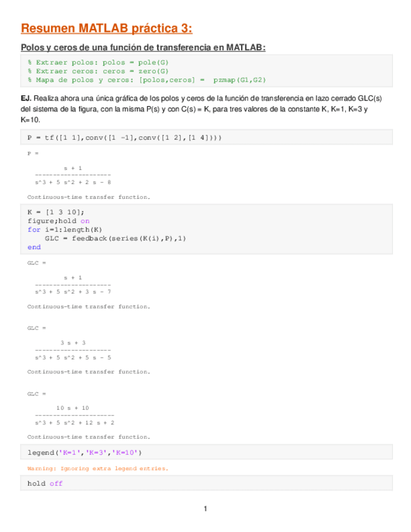Click the bold 'EJ.' exercise label

[26, 98]
